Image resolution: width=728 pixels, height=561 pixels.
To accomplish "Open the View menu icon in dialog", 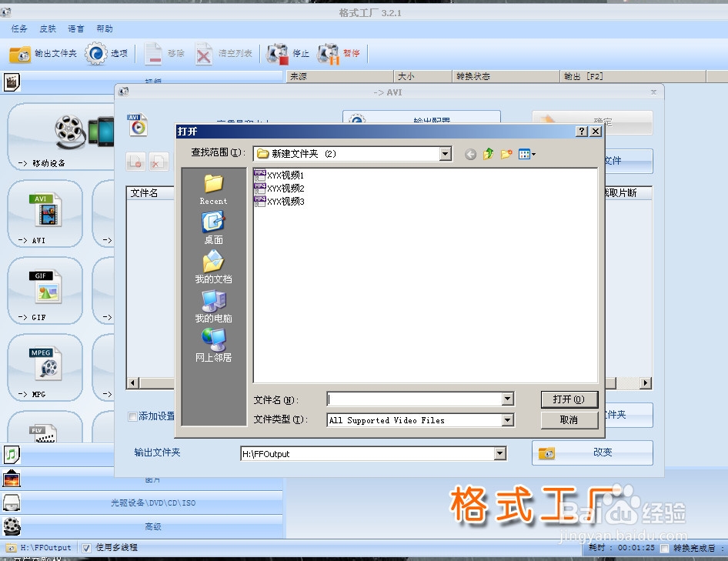I will pyautogui.click(x=526, y=154).
